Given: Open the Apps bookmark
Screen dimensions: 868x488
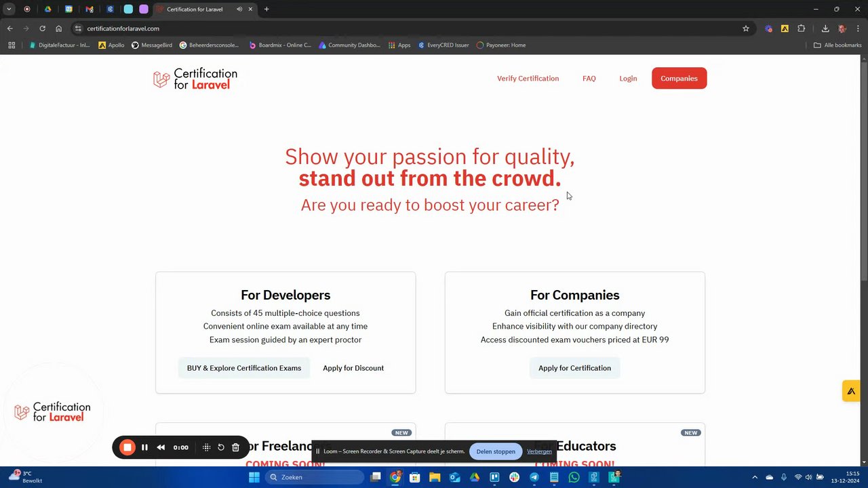Looking at the screenshot, I should point(399,45).
